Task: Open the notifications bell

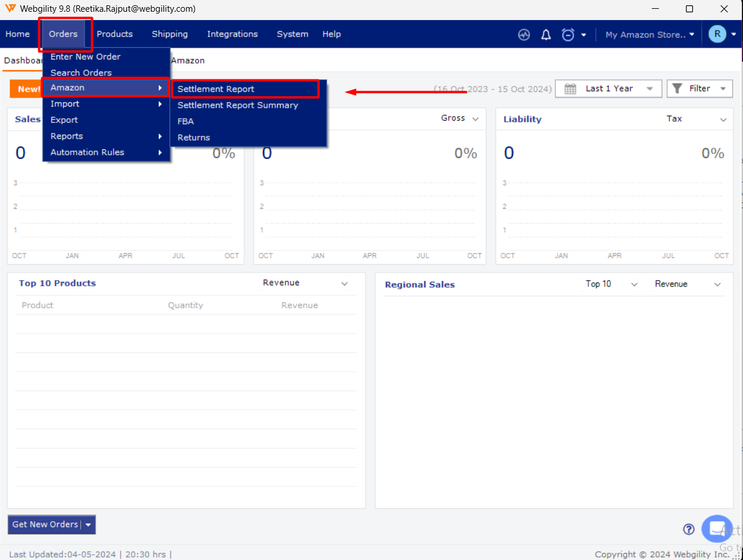Action: [x=546, y=35]
